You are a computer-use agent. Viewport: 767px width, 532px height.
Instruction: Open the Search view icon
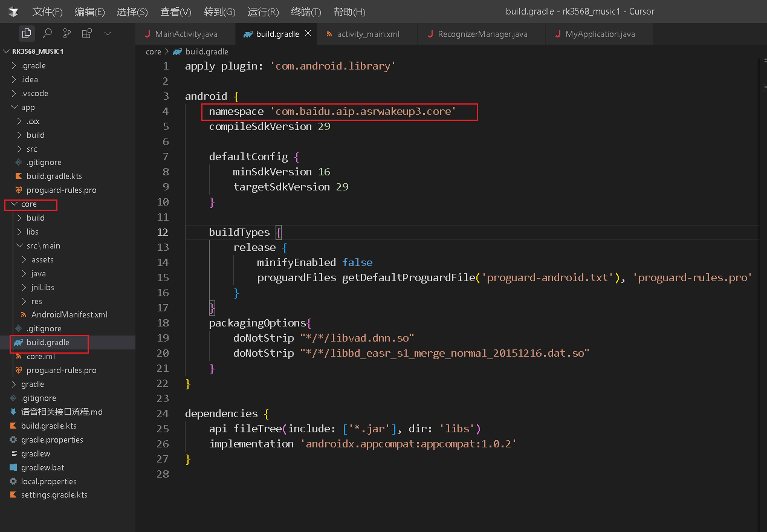(x=47, y=34)
